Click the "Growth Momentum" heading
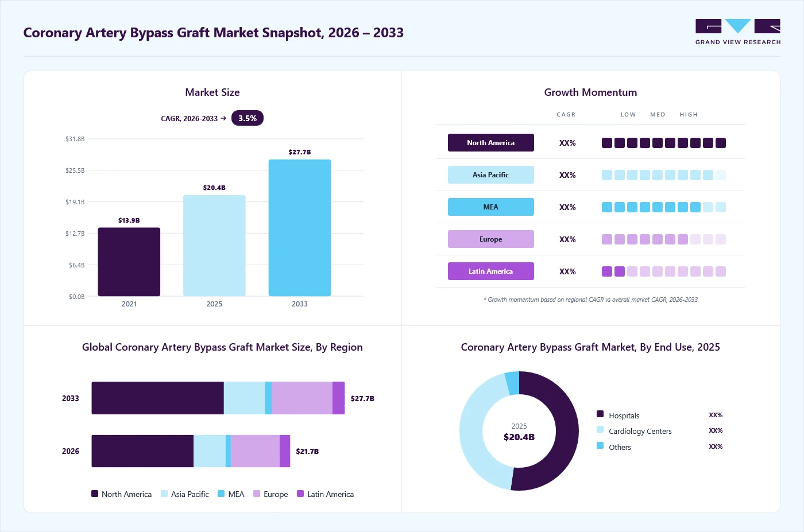Viewport: 804px width, 532px height. [590, 92]
